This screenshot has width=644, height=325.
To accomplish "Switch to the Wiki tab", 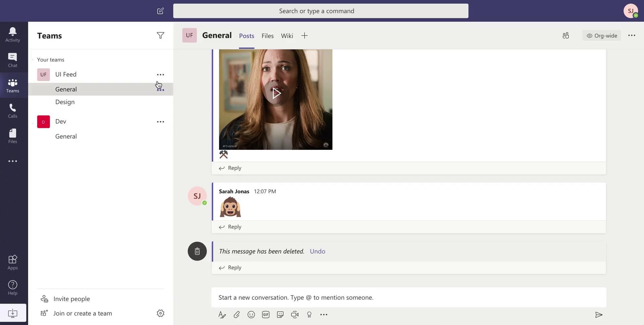I will point(287,36).
